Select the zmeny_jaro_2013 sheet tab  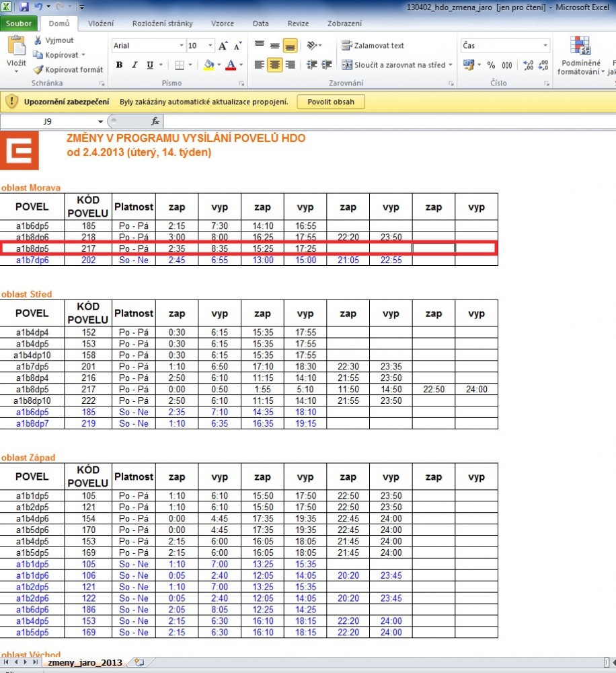[x=85, y=663]
